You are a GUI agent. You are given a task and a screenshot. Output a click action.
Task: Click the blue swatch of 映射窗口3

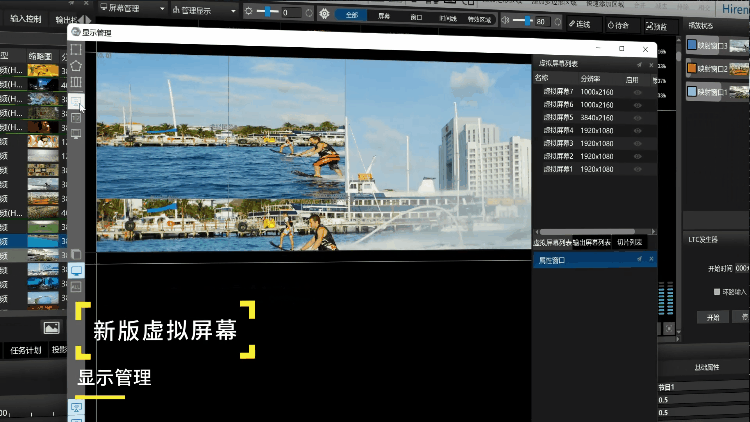692,45
